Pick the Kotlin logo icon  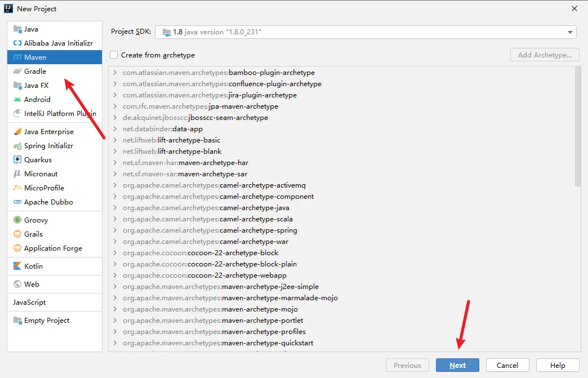click(17, 266)
